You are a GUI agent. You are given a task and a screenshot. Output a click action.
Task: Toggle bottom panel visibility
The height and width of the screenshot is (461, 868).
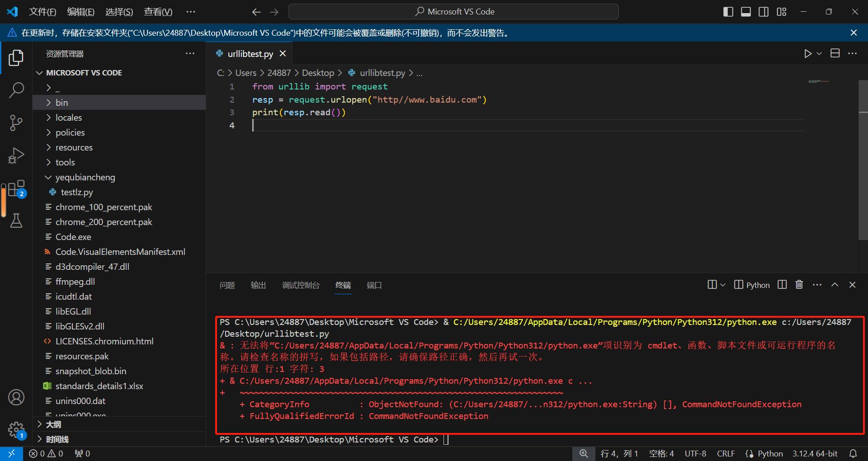click(746, 12)
